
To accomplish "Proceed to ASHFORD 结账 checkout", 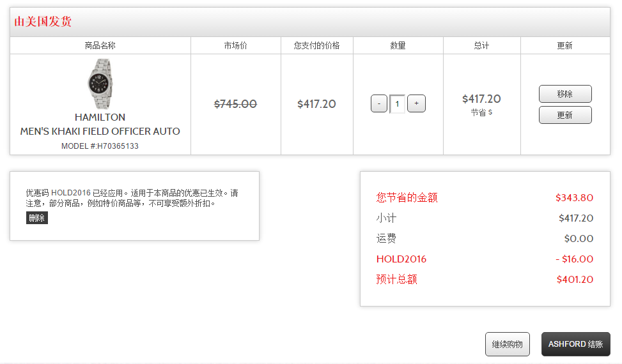I will 575,344.
